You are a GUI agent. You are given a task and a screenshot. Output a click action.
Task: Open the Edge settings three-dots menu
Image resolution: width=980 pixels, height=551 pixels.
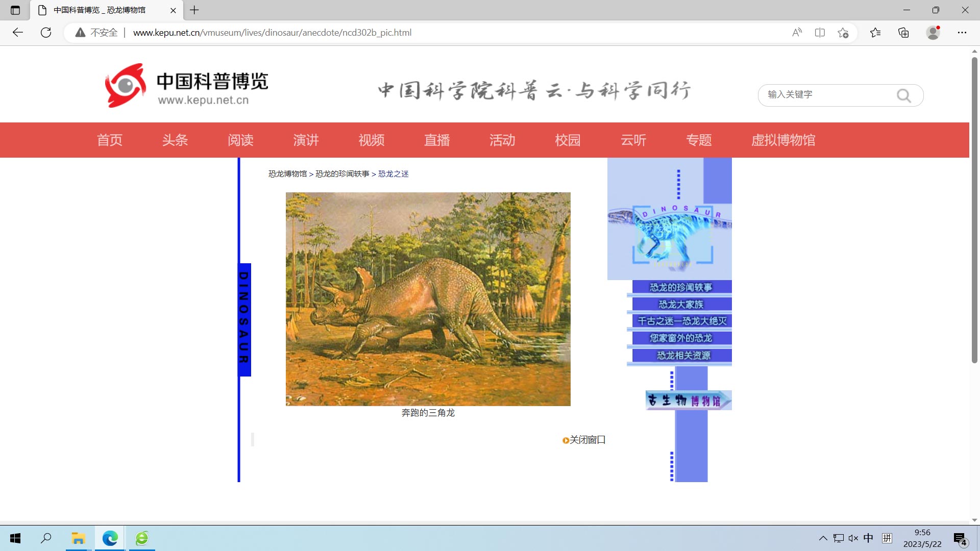pyautogui.click(x=962, y=33)
